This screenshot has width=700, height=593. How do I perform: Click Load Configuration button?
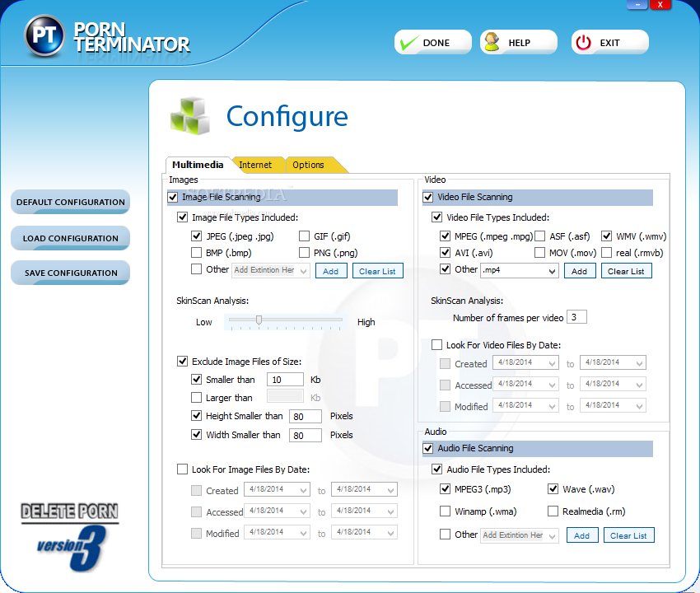(71, 238)
